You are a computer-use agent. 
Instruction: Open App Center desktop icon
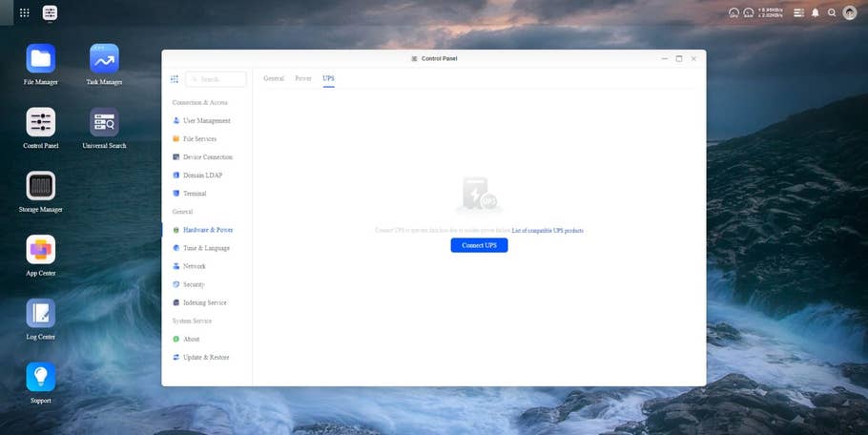[40, 250]
